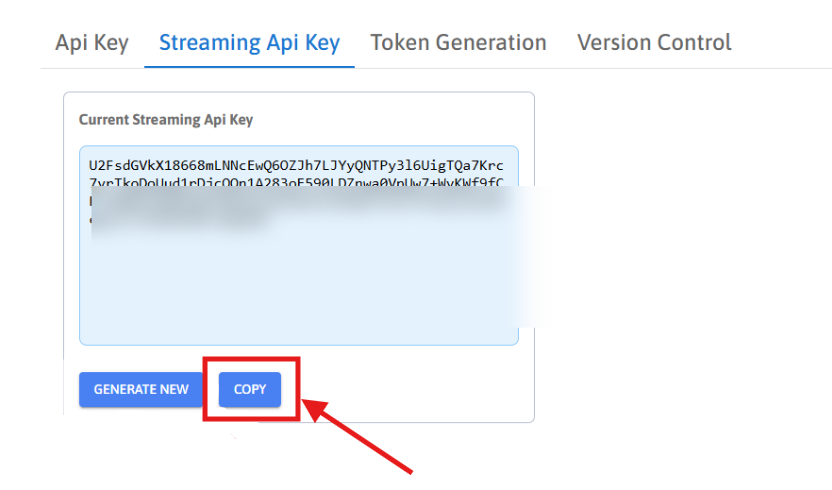Click the GENERATE NEW button
The image size is (832, 490).
(141, 390)
